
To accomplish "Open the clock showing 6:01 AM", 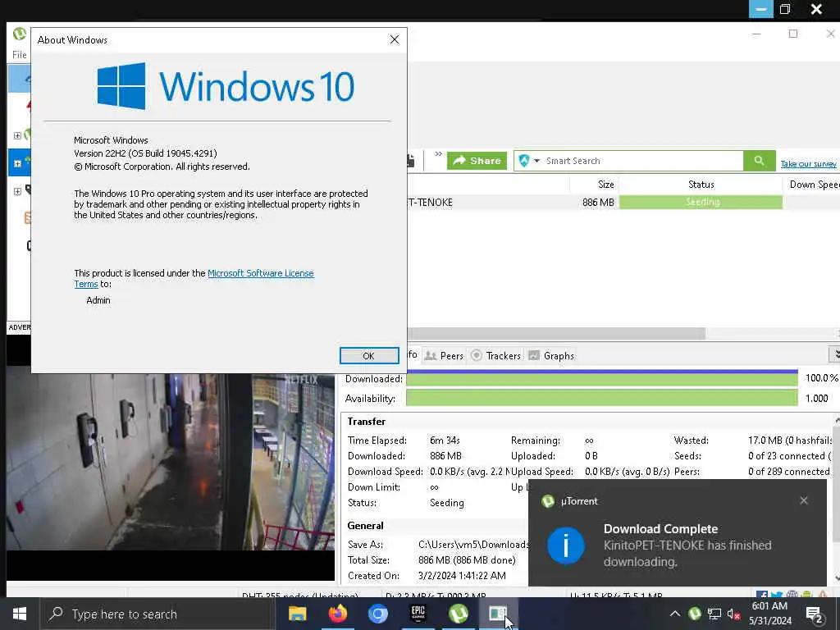I will tap(769, 614).
